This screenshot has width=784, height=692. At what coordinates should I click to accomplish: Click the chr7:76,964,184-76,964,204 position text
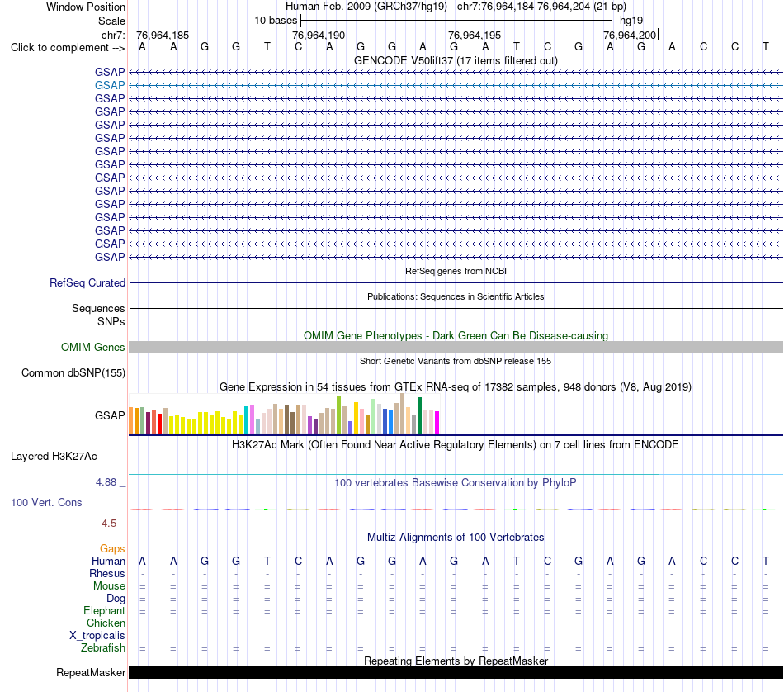click(x=541, y=7)
